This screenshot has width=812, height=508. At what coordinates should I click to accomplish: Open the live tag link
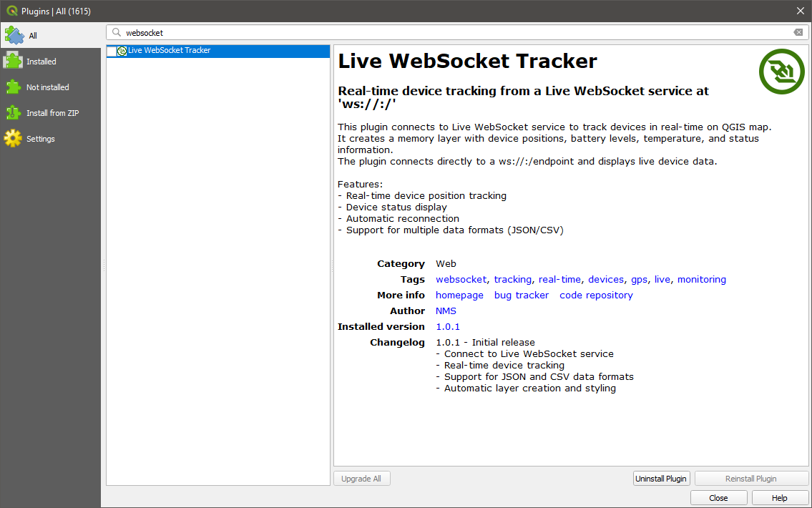point(662,280)
